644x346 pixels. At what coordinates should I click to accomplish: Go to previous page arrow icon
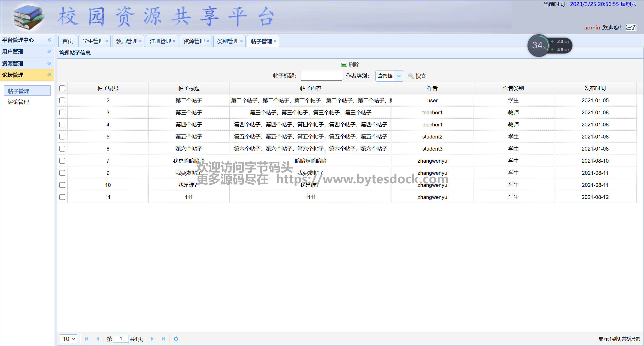tap(98, 339)
